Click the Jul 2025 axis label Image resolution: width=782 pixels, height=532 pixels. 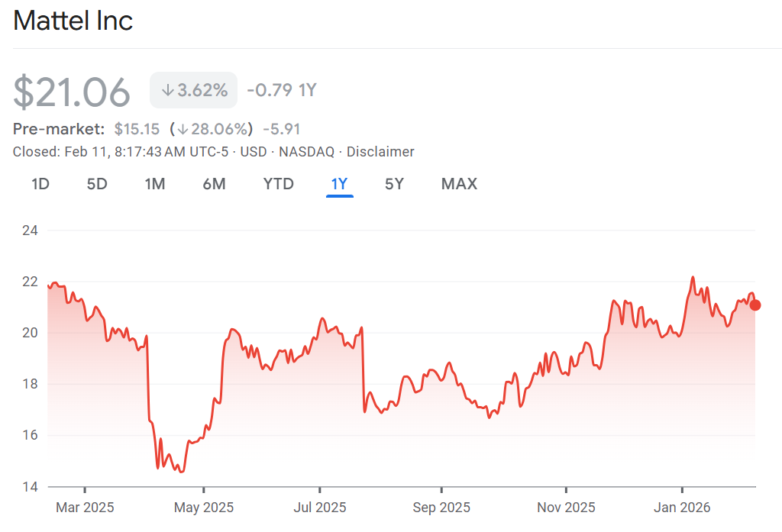pos(320,508)
